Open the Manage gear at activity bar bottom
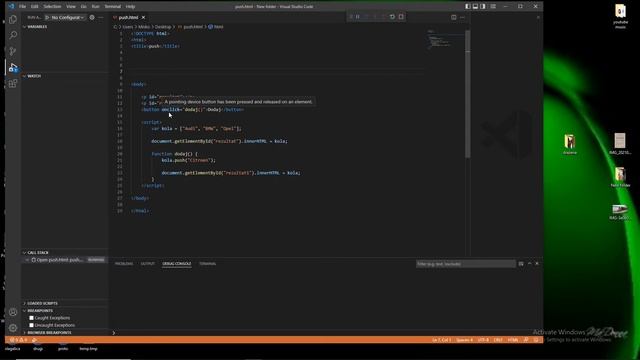640x360 pixels. click(13, 328)
